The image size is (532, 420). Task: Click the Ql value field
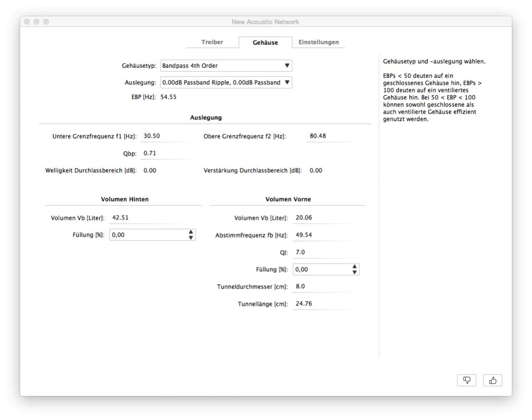click(x=325, y=253)
